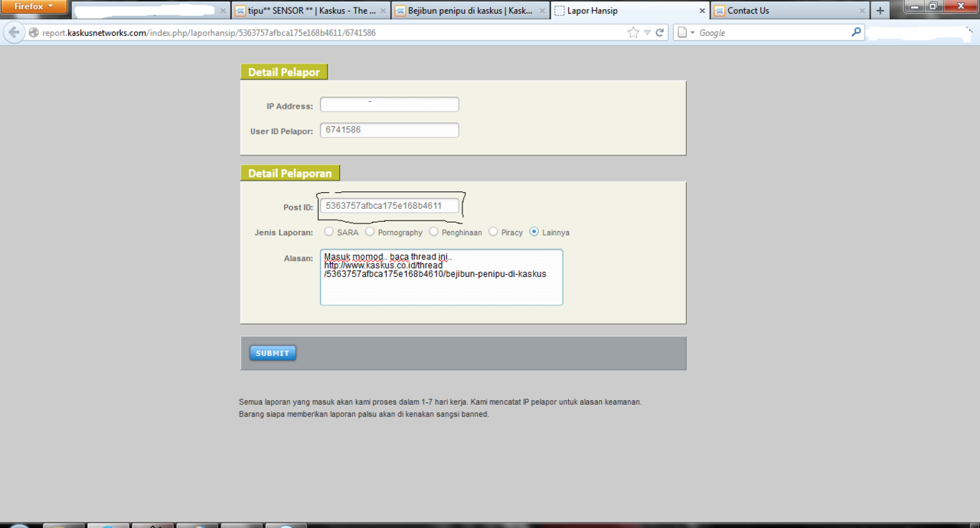The image size is (980, 528).
Task: Select the Pornography report type
Action: [370, 232]
